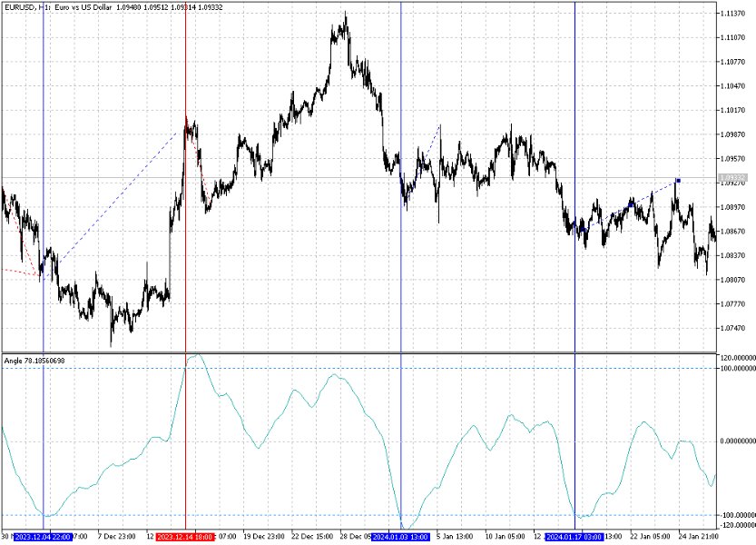Select the red 2023.12.14 18:00 date label
The image size is (756, 545).
[x=185, y=537]
